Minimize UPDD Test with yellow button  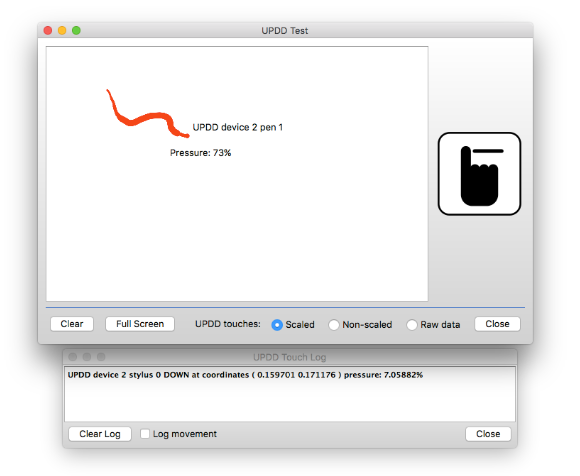pyautogui.click(x=62, y=30)
